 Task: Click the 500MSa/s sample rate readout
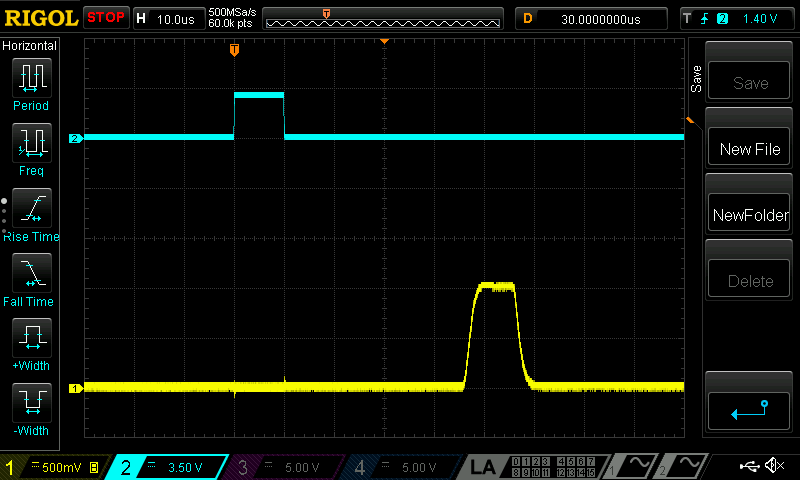(x=232, y=12)
